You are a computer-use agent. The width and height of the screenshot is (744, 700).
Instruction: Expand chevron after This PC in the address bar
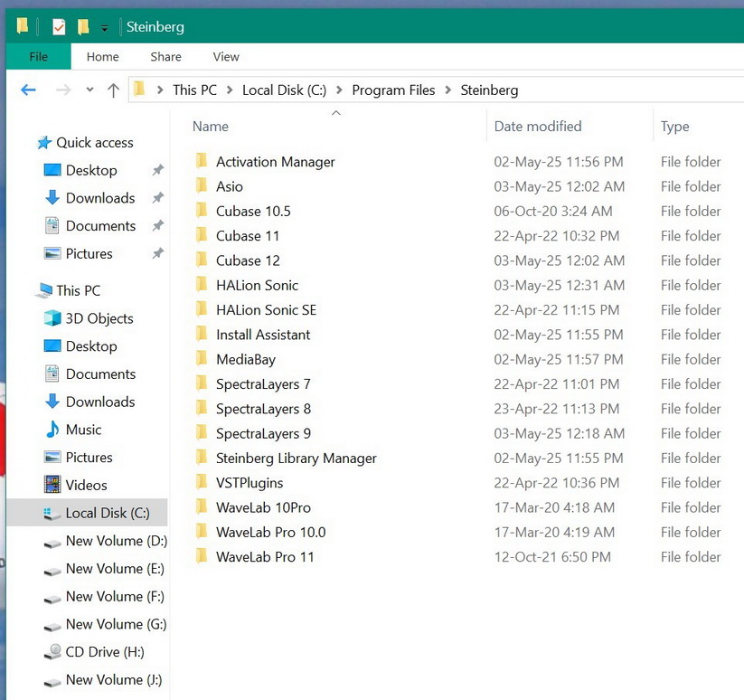[x=230, y=90]
